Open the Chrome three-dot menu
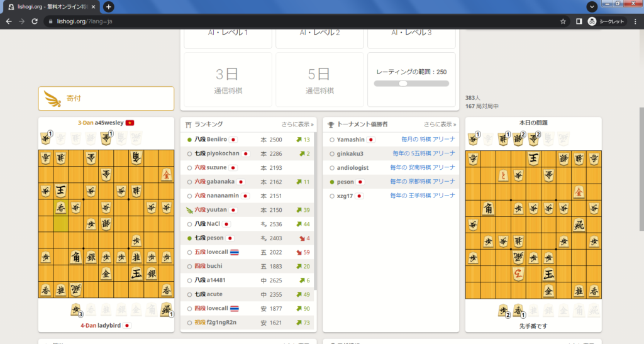Screen dimensions: 644x344 point(635,21)
